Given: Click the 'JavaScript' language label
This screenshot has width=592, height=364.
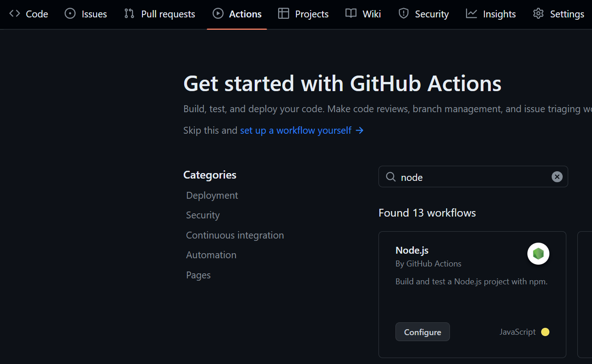Looking at the screenshot, I should [x=517, y=332].
